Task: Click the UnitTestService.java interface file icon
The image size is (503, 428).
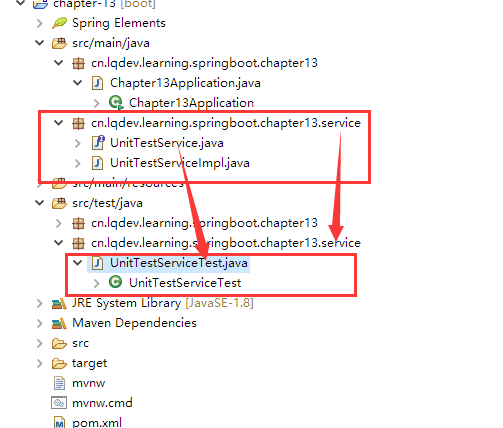Action: coord(98,143)
